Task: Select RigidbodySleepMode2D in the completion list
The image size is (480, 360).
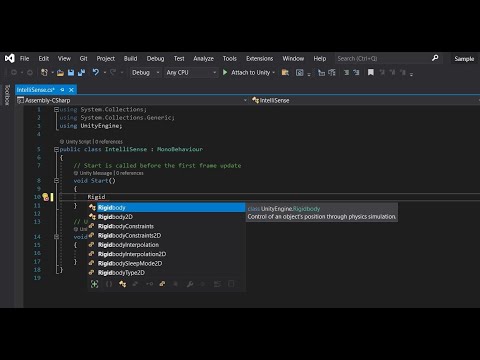Action: [x=167, y=263]
